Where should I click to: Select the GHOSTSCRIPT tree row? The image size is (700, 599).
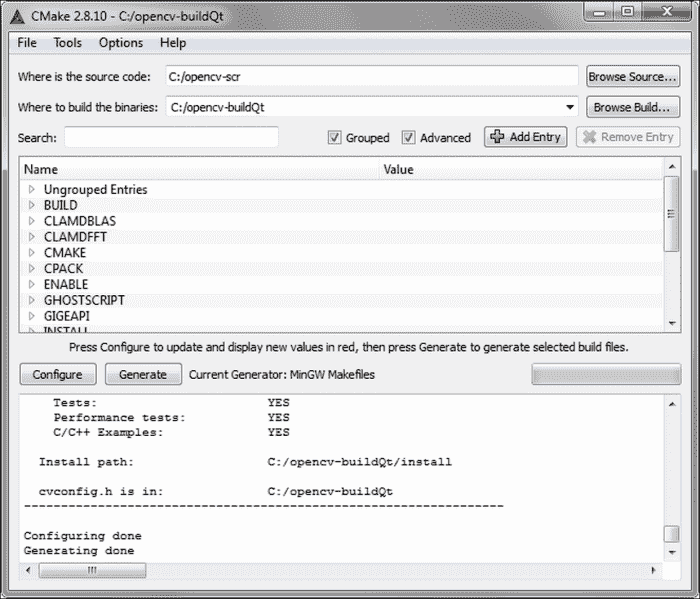click(342, 300)
